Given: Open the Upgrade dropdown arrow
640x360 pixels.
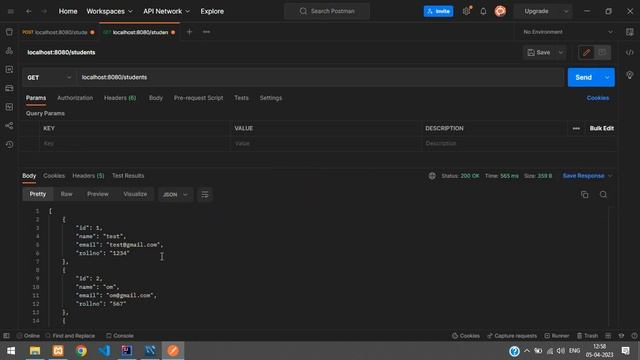Looking at the screenshot, I should point(566,11).
